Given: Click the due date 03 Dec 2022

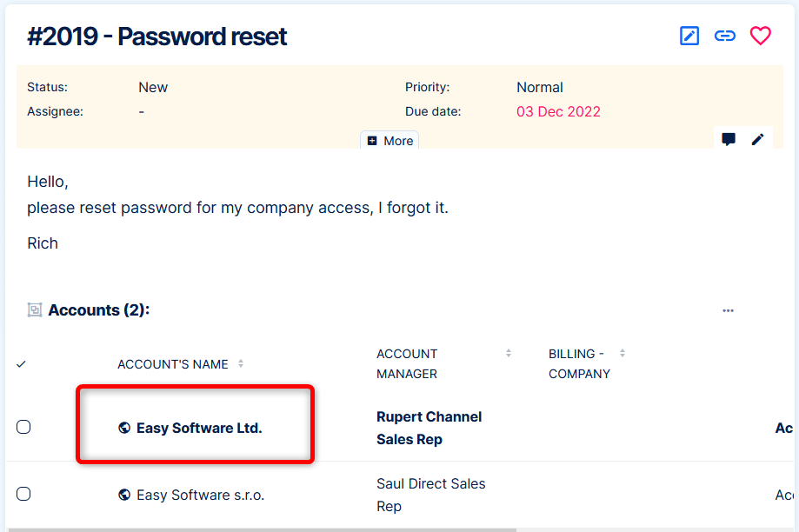Looking at the screenshot, I should click(x=558, y=111).
